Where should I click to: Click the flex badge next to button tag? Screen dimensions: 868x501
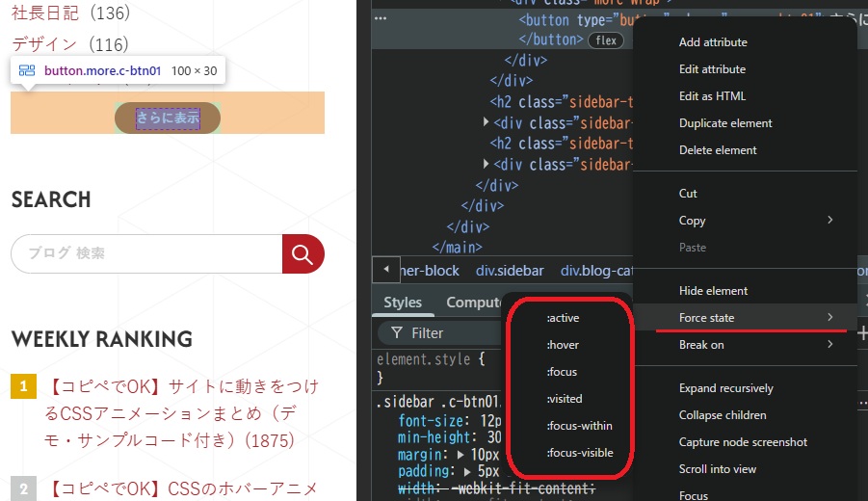606,40
